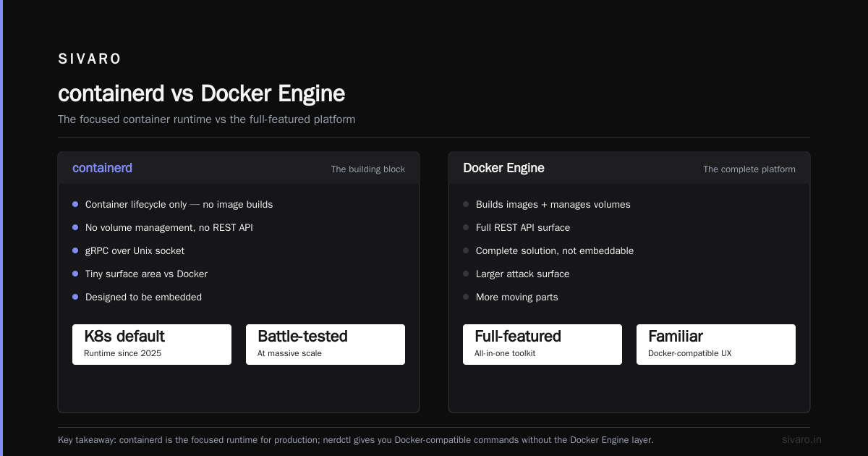Click "Builds images + manages volumes"
This screenshot has width=868, height=456.
tap(553, 204)
